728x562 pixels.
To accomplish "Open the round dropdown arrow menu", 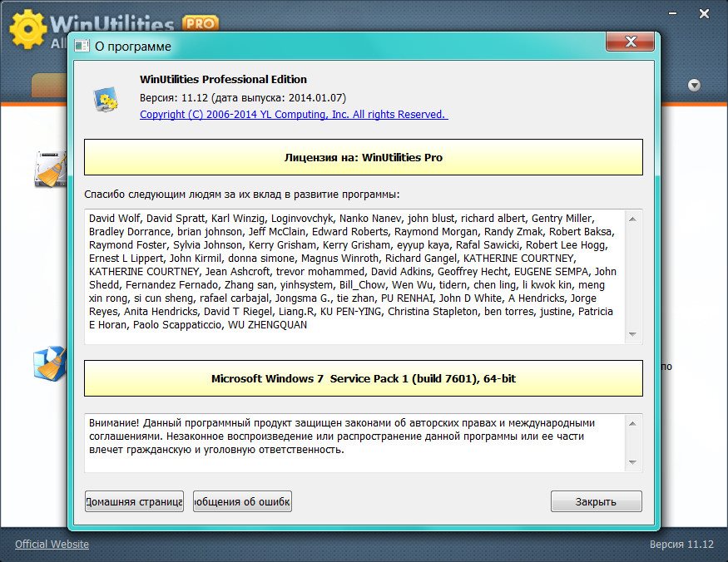I will [x=694, y=85].
